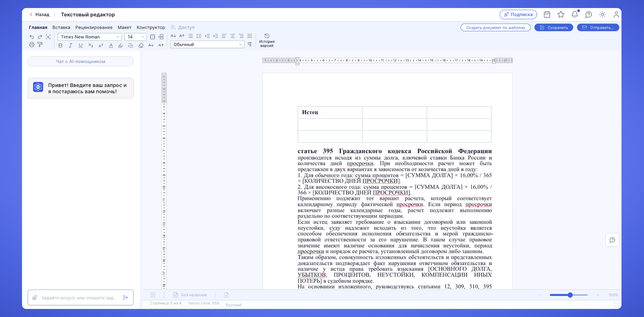This screenshot has width=644, height=317.
Task: Open the user profile icon
Action: [616, 14]
